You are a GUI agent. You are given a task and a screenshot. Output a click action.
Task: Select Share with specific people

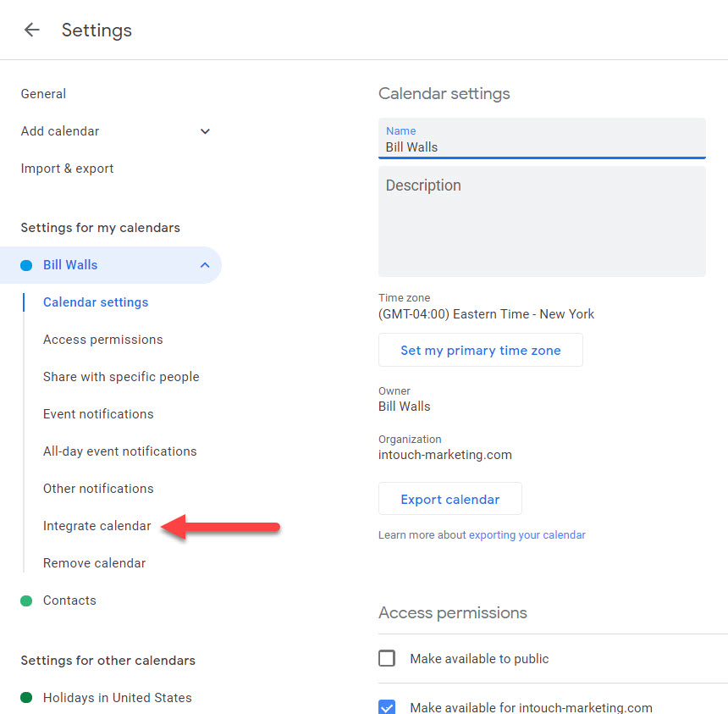pyautogui.click(x=121, y=377)
